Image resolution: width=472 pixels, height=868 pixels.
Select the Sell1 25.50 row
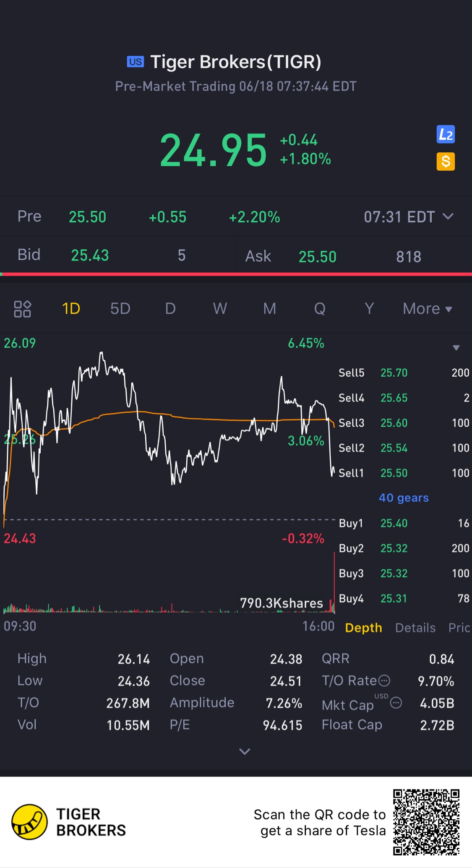click(404, 473)
